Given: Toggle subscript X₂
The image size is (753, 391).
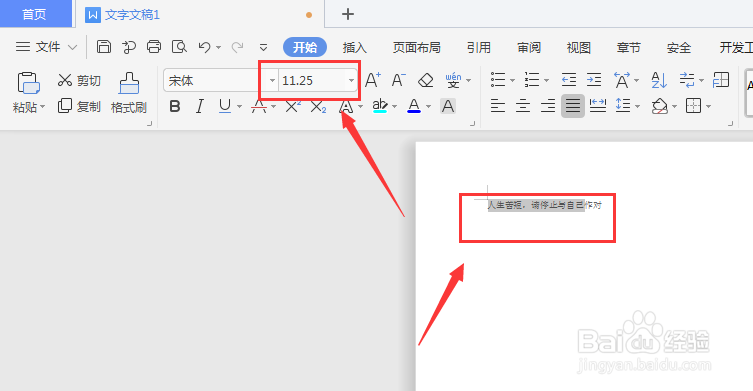Looking at the screenshot, I should click(318, 106).
